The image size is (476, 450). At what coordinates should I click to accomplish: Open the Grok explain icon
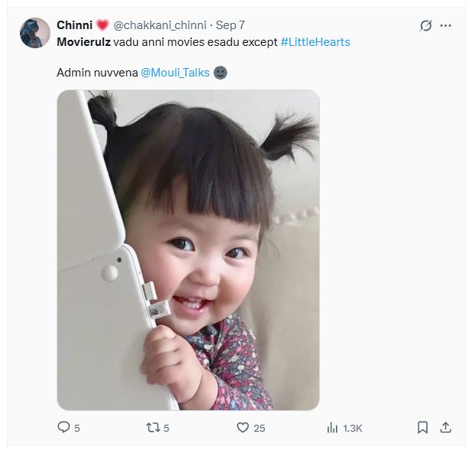[426, 25]
